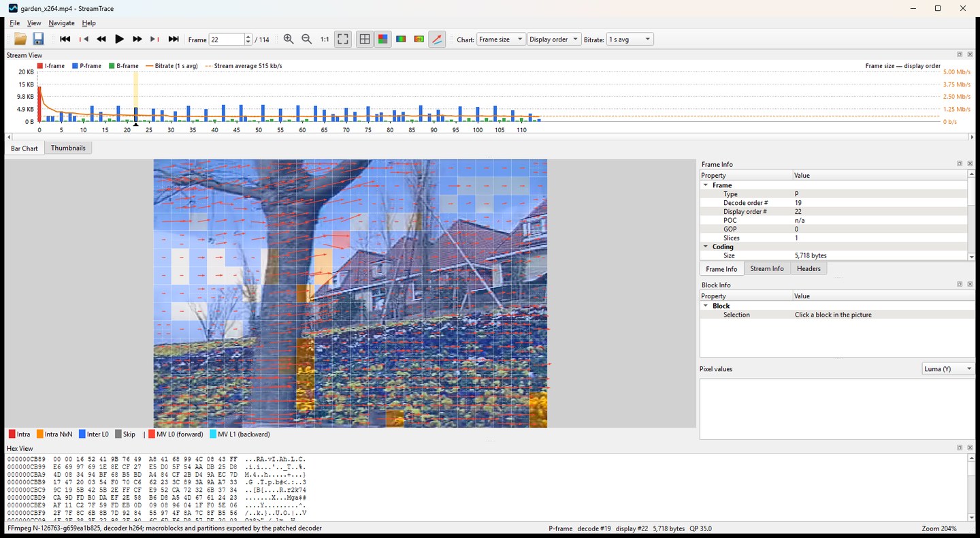
Task: Click the Frame number input field
Action: pos(226,39)
